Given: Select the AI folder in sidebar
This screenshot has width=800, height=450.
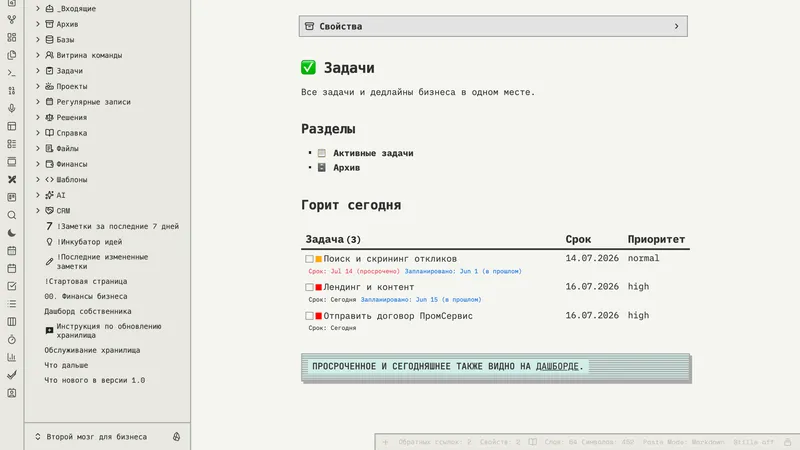Looking at the screenshot, I should coord(61,195).
